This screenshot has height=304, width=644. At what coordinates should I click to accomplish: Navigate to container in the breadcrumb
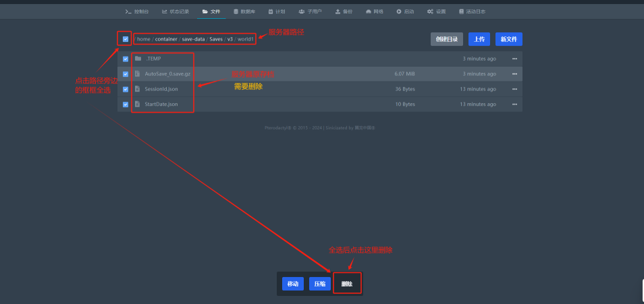[x=166, y=39]
